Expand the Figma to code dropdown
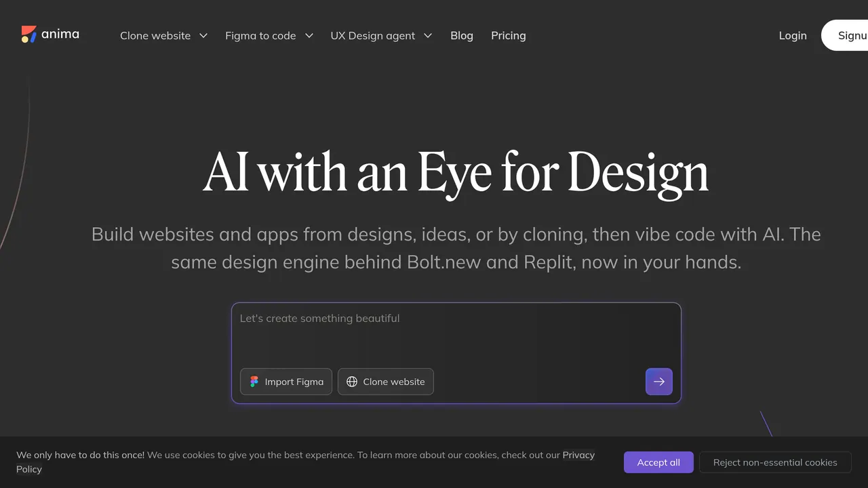Image resolution: width=868 pixels, height=488 pixels. pyautogui.click(x=269, y=35)
